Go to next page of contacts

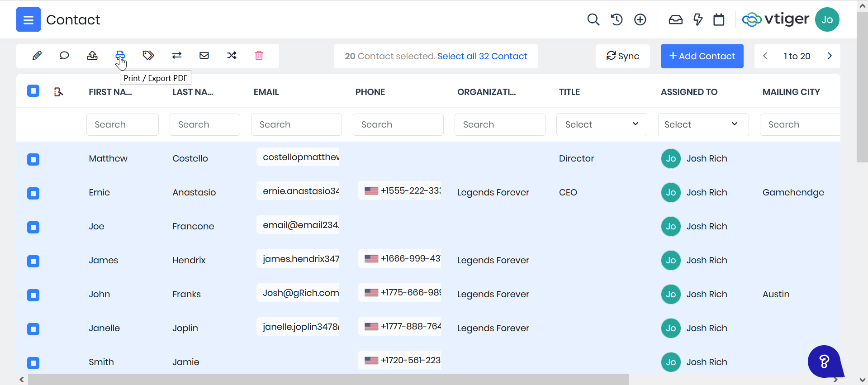tap(829, 56)
